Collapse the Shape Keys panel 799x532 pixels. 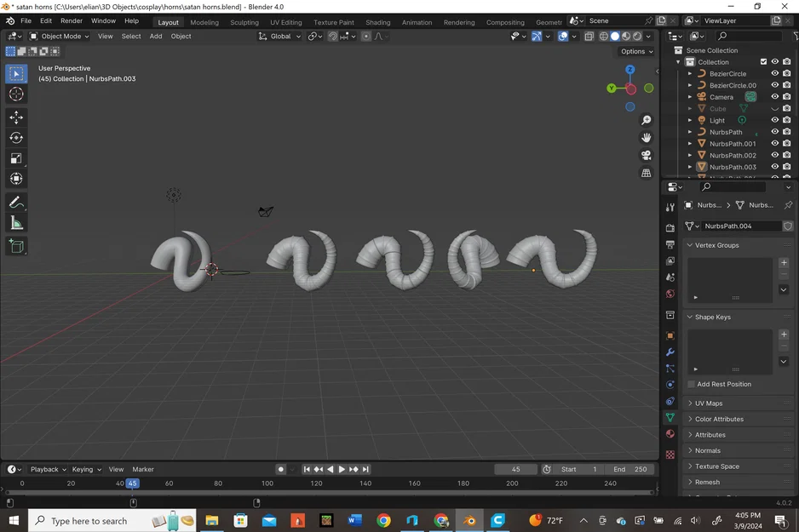tap(712, 317)
